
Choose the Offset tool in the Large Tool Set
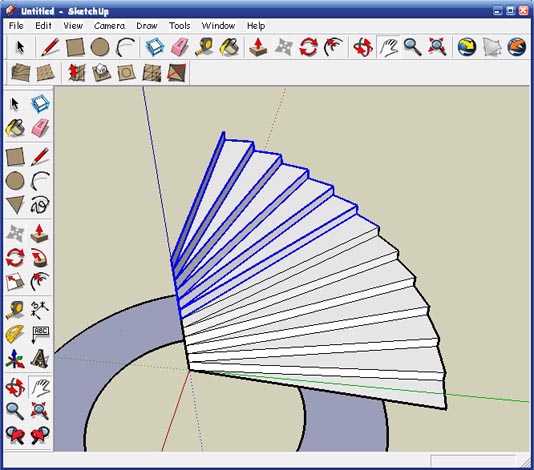[40, 282]
